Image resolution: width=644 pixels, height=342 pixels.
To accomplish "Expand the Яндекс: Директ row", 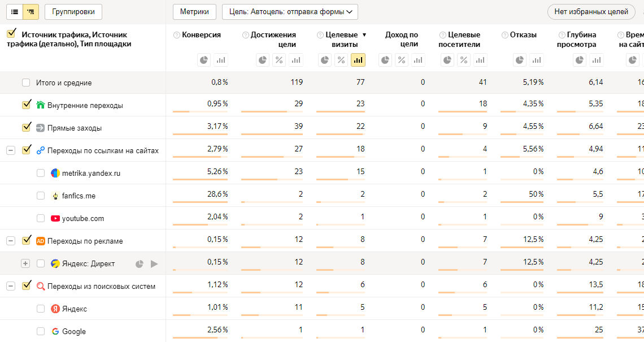I will coord(25,263).
